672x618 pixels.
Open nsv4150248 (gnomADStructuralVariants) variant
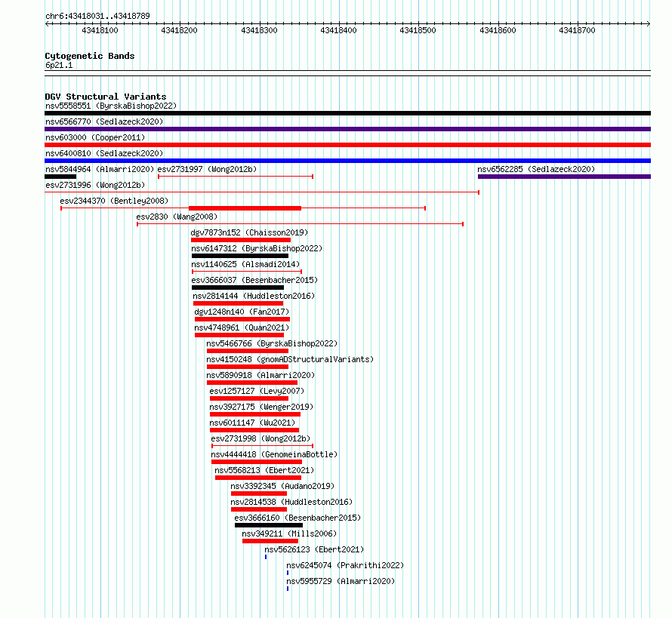[290, 359]
